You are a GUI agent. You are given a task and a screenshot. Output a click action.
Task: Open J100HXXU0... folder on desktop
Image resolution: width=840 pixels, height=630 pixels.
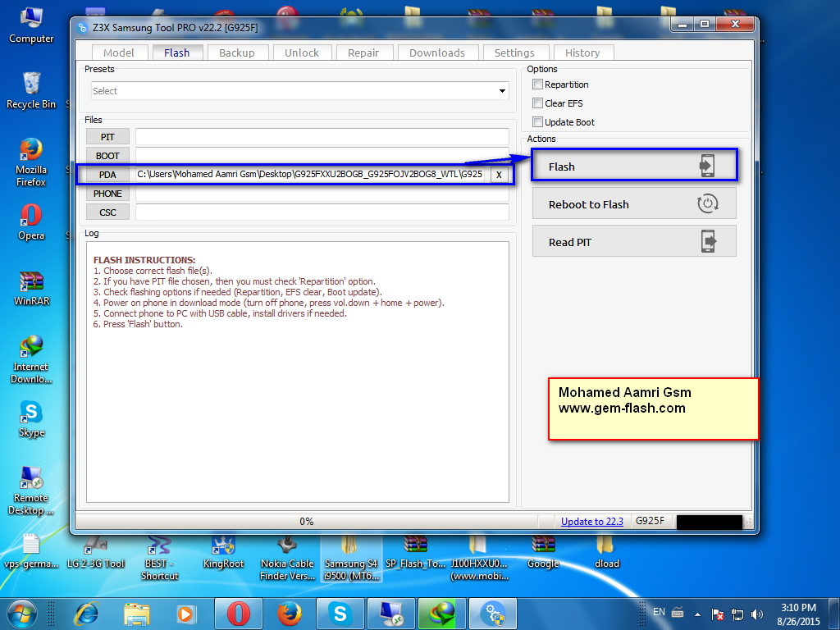(479, 558)
